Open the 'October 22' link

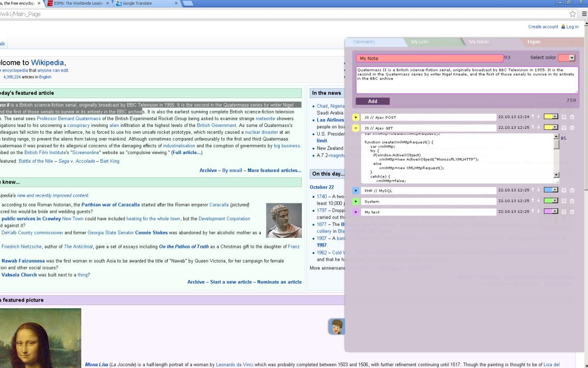(322, 187)
